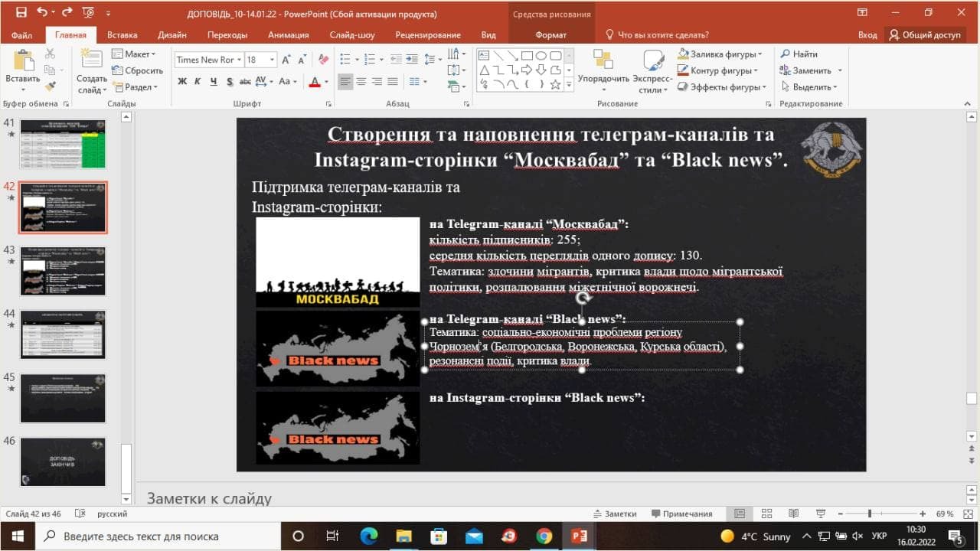
Task: Center-align the paragraph
Action: pos(361,82)
